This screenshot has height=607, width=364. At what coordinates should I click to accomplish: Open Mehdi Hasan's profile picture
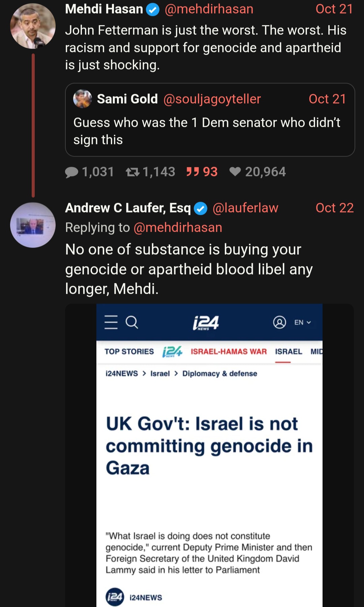(33, 26)
